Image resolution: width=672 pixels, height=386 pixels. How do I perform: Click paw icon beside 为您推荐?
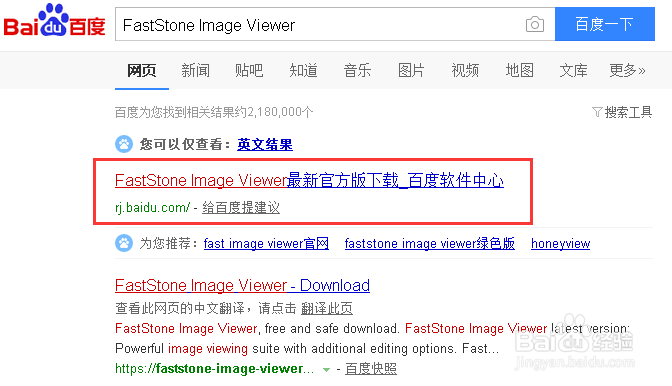click(124, 243)
